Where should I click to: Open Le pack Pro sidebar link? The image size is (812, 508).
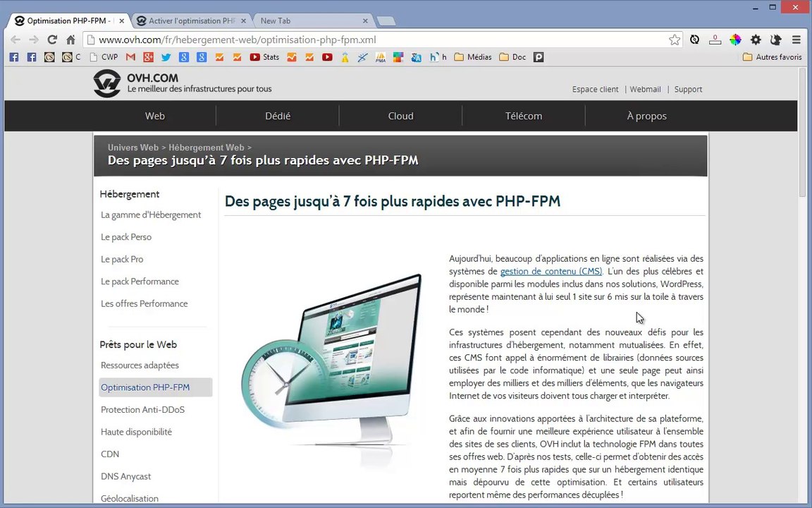[122, 259]
